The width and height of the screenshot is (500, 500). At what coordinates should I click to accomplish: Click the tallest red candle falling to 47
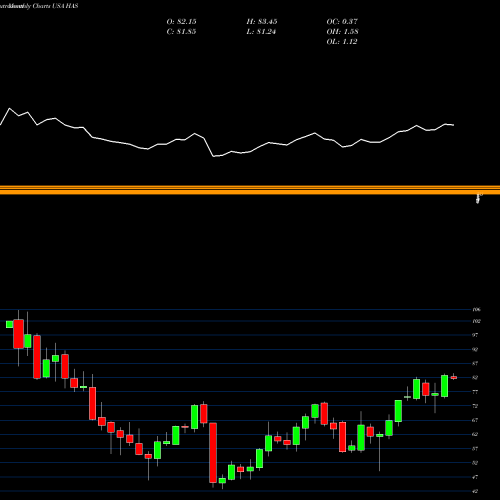coord(213,453)
